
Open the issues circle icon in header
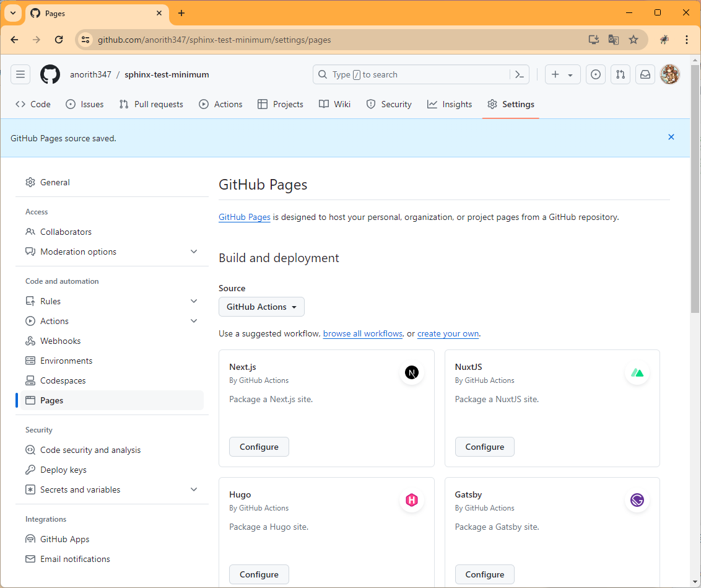point(596,75)
